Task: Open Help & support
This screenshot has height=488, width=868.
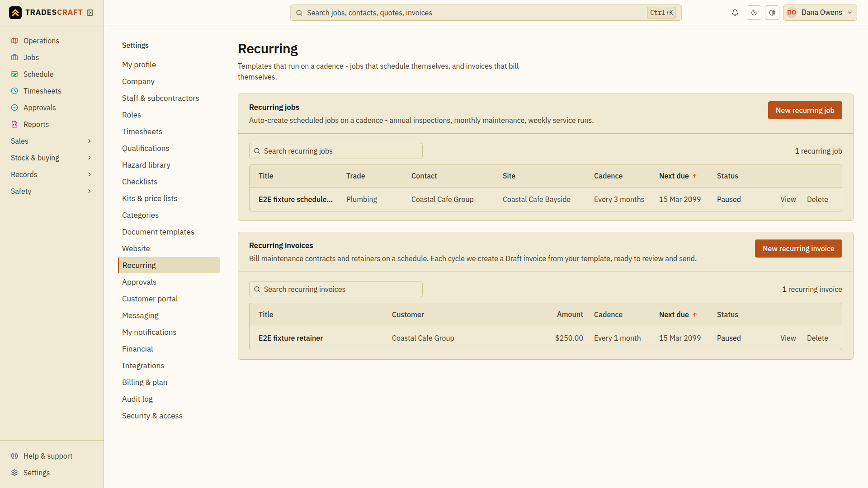Action: (52, 456)
